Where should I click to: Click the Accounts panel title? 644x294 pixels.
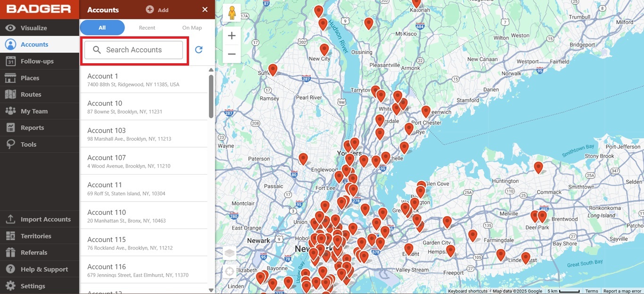click(103, 10)
